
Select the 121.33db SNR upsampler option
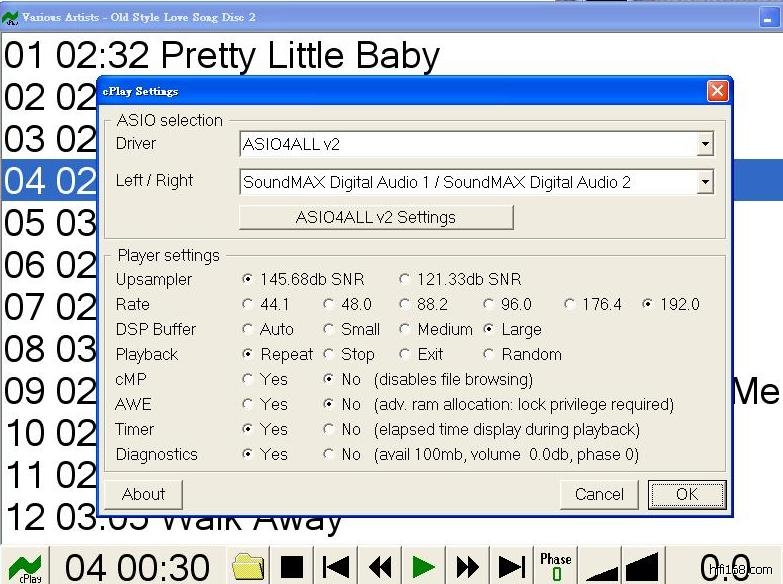point(405,279)
